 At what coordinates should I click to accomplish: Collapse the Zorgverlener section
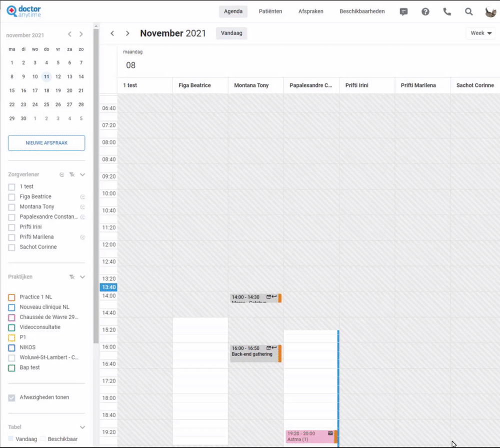point(82,174)
